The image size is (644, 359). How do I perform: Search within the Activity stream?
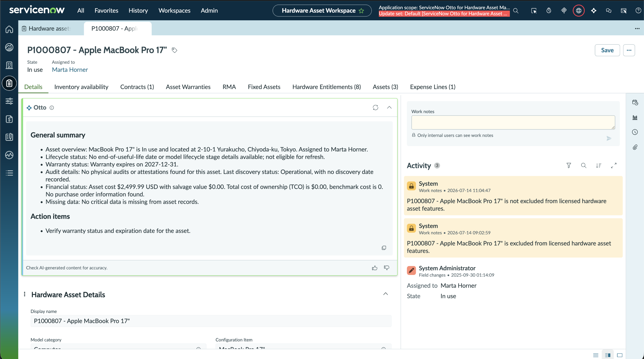584,166
